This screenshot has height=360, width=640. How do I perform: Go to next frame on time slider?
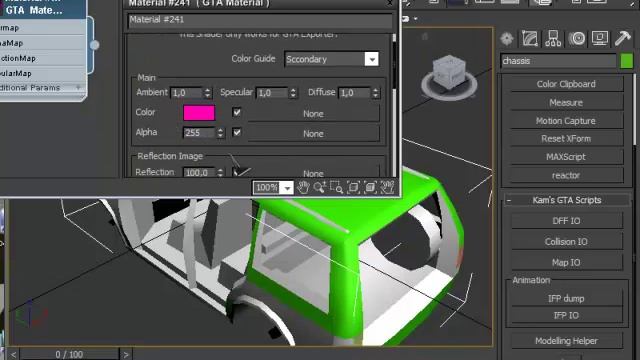[x=126, y=354]
